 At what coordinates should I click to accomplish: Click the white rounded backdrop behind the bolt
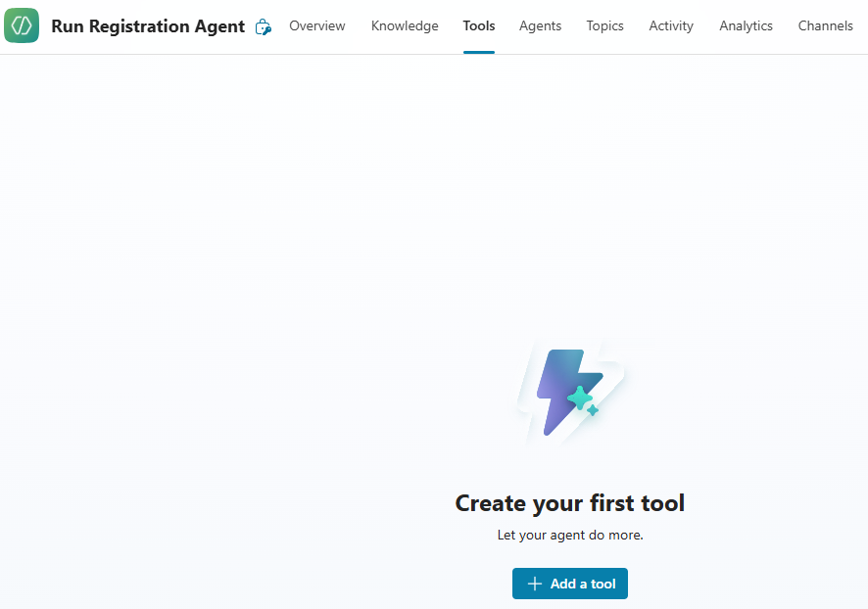tap(614, 370)
